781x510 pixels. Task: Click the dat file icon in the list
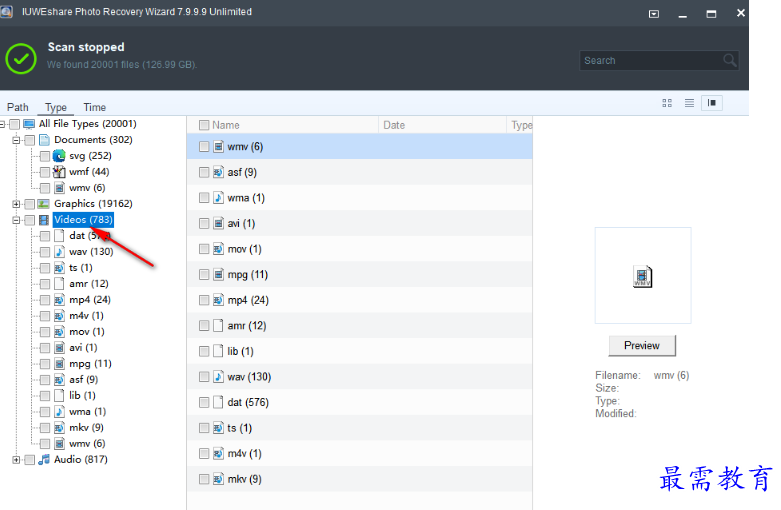tap(218, 402)
